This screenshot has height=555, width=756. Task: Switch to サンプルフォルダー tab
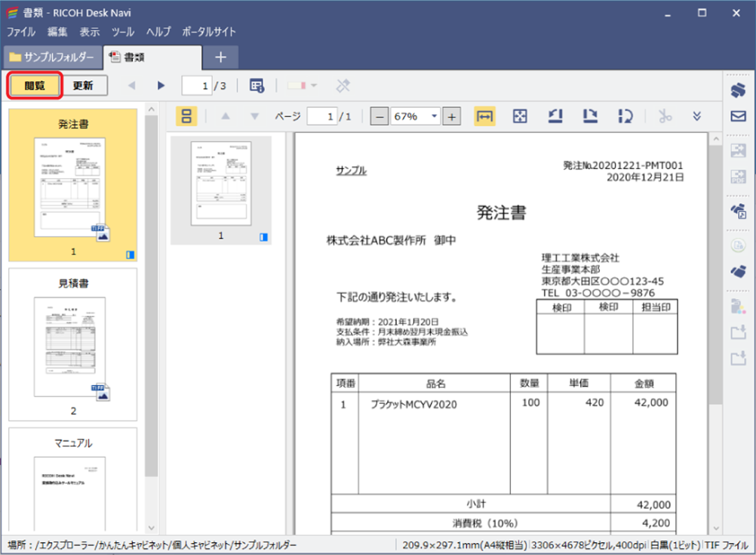(x=53, y=57)
